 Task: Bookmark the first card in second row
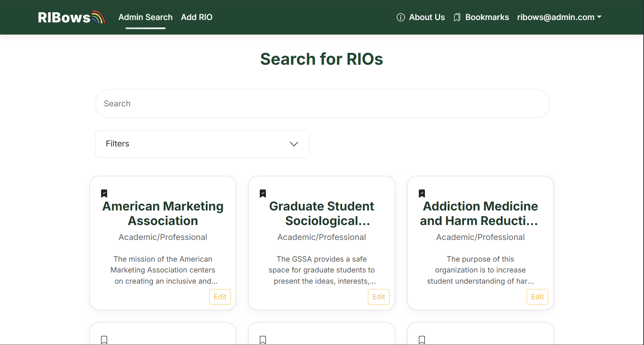coord(104,340)
